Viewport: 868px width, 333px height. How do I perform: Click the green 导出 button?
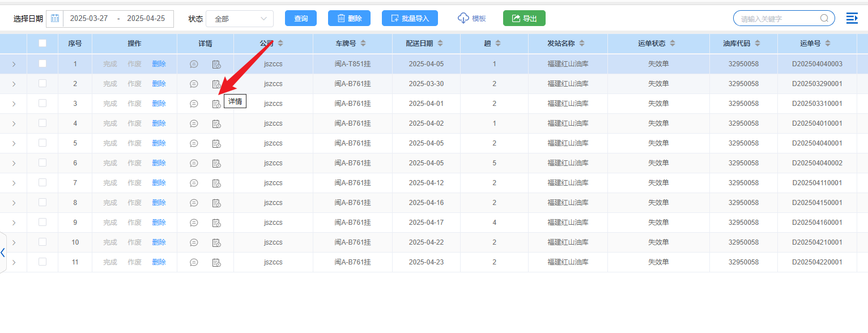(x=524, y=19)
